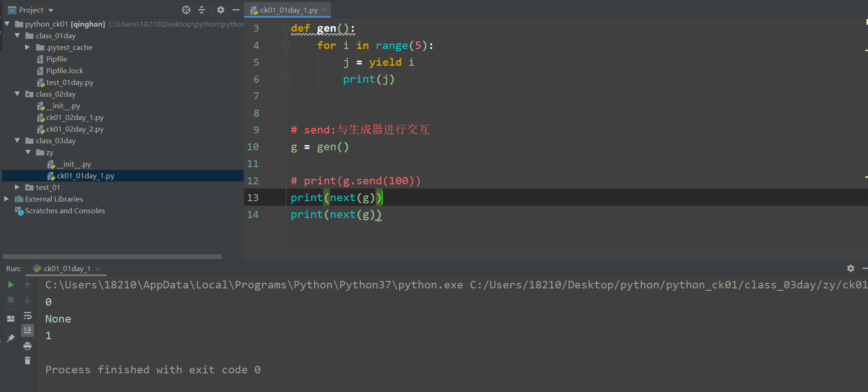Click the commented print(g.send(100)) line

[356, 181]
